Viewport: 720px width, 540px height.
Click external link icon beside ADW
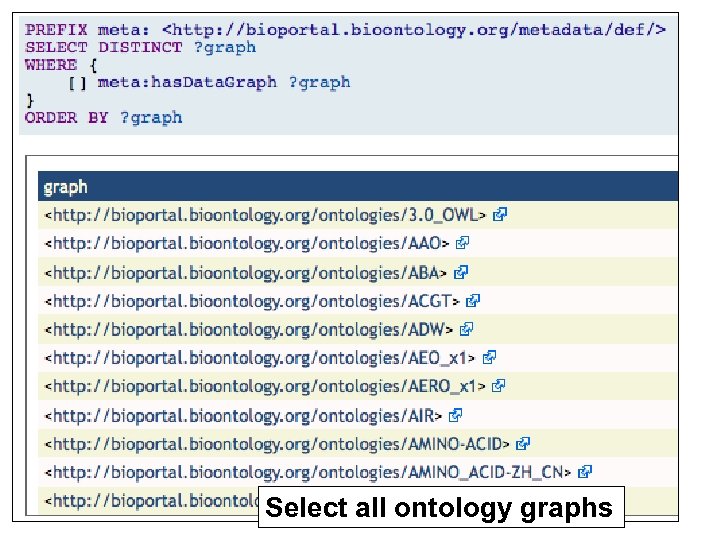pos(466,328)
